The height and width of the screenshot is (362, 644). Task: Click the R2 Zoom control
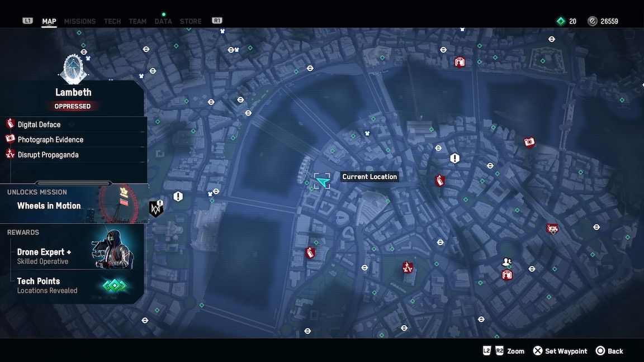coord(510,351)
